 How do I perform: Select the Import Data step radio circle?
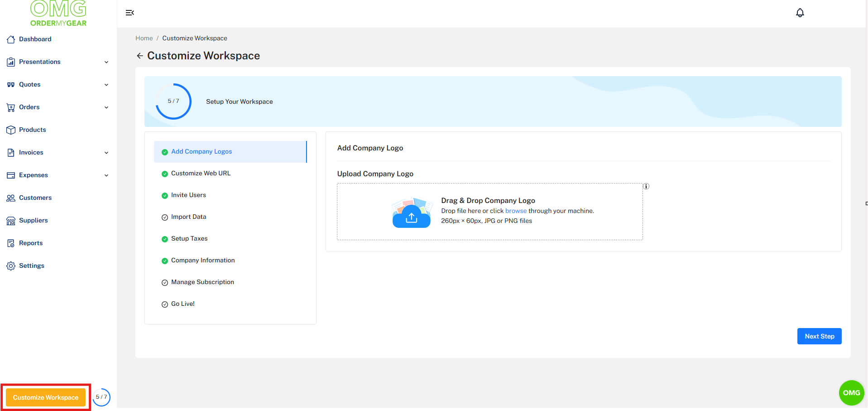[x=164, y=217]
